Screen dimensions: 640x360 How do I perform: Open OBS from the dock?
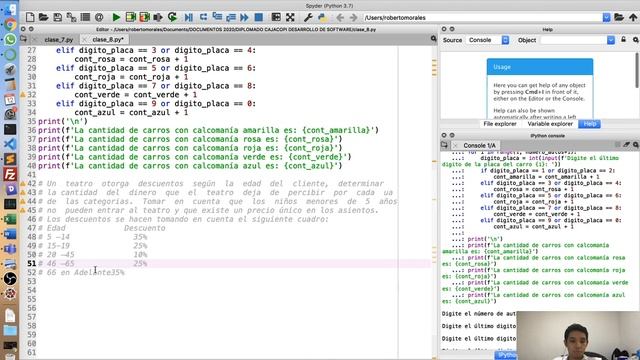[x=10, y=279]
